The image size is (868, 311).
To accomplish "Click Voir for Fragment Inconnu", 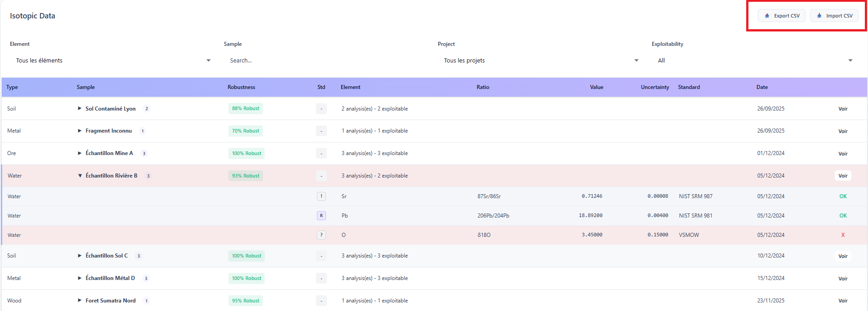I will 843,131.
